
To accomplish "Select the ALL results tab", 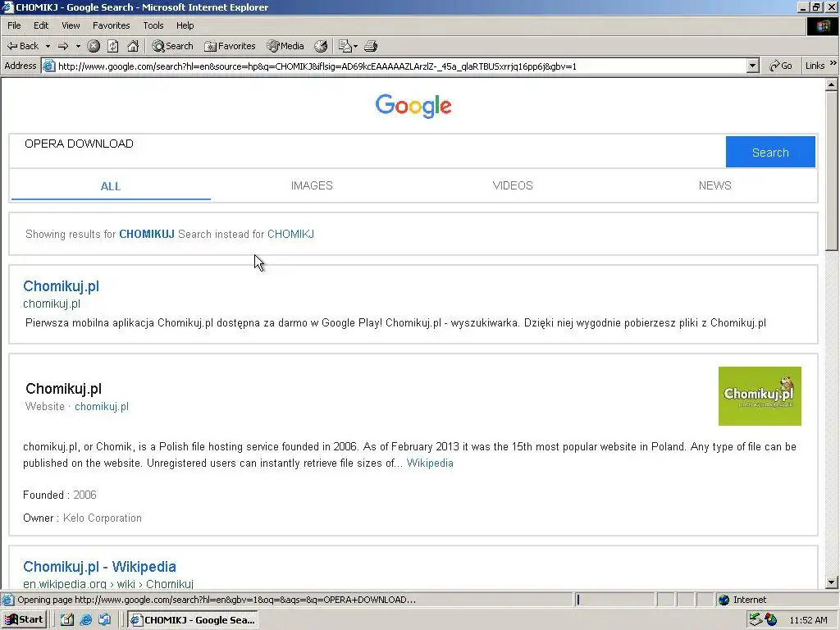I will pyautogui.click(x=111, y=186).
